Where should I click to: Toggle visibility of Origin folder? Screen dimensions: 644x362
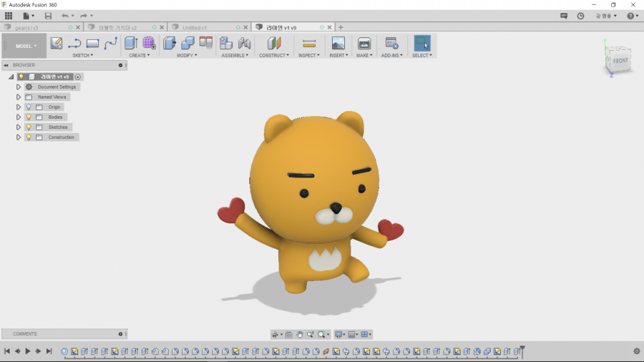[x=29, y=107]
